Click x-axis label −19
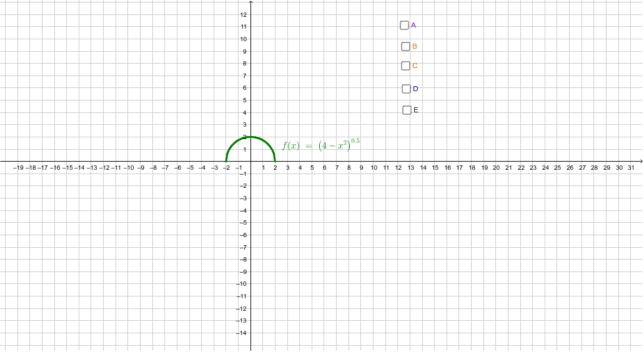Viewport: 644px width, 352px height. click(x=18, y=168)
